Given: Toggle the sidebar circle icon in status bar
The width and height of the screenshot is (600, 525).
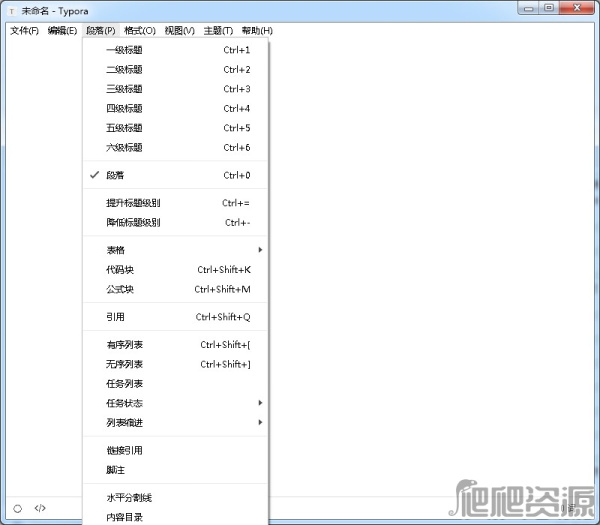Looking at the screenshot, I should (17, 508).
